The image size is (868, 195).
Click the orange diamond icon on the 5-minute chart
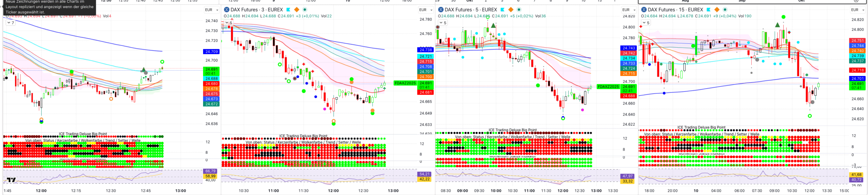511,10
